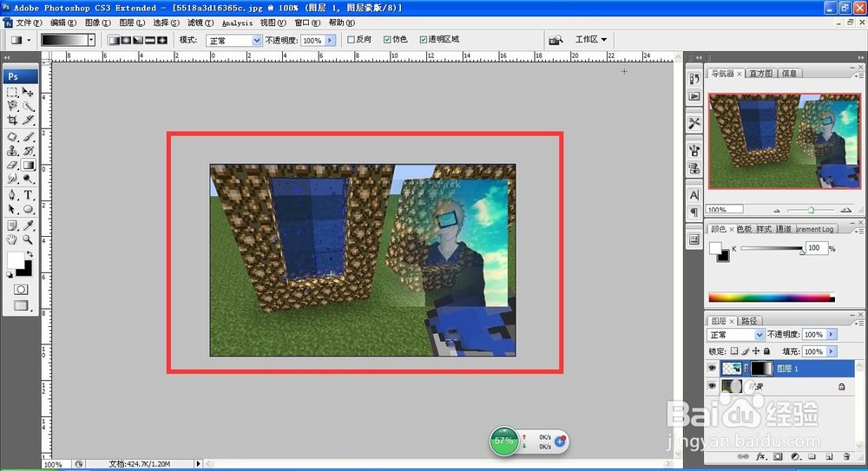Create a new layer group

click(x=812, y=456)
